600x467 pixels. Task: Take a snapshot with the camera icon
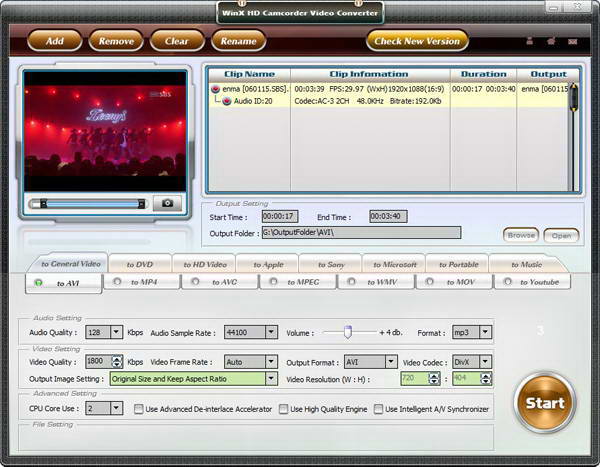167,203
